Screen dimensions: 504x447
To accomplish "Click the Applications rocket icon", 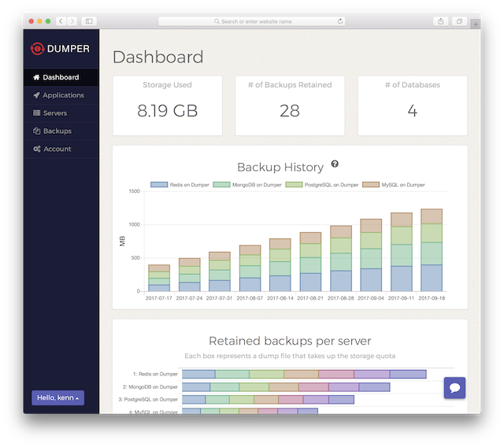I will (x=36, y=95).
